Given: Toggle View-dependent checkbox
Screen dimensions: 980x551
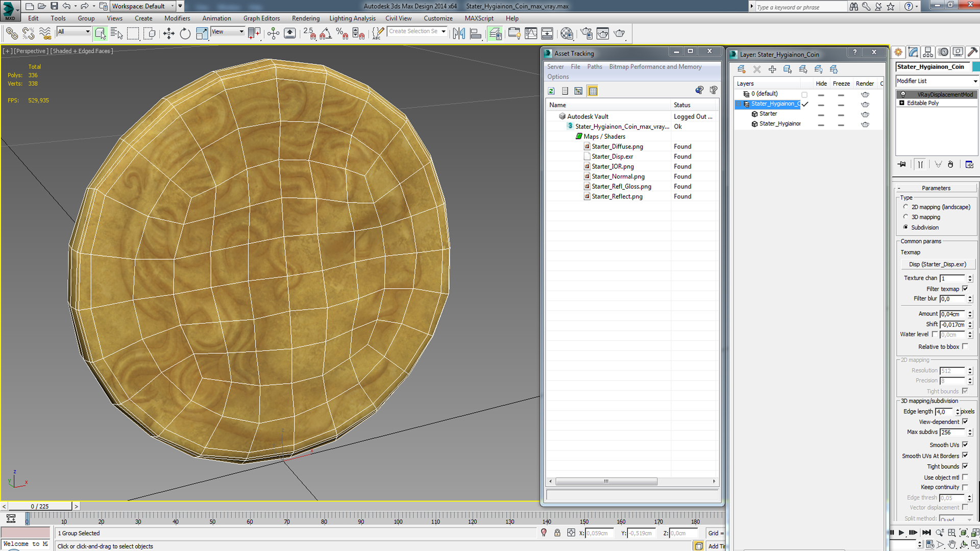Looking at the screenshot, I should coord(965,421).
